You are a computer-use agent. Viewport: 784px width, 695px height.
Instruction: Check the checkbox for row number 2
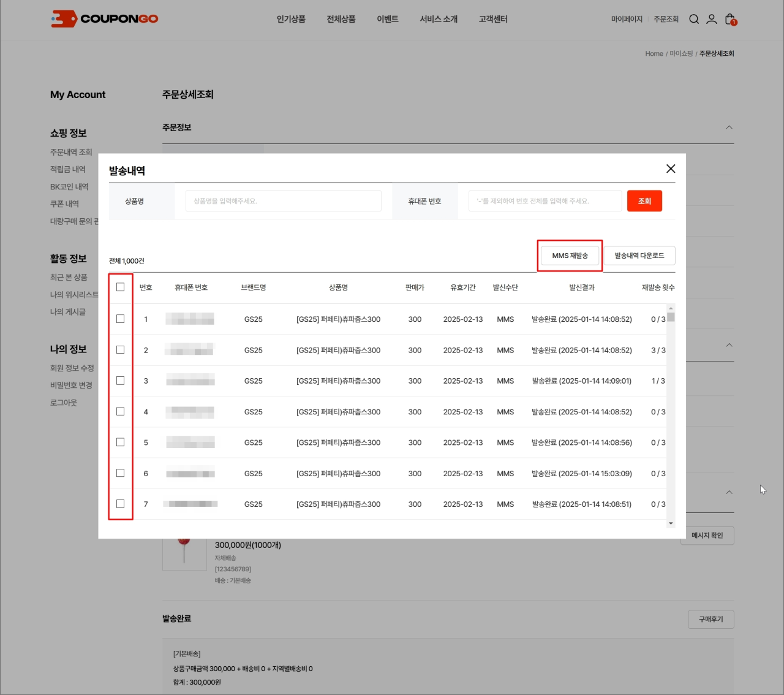120,350
